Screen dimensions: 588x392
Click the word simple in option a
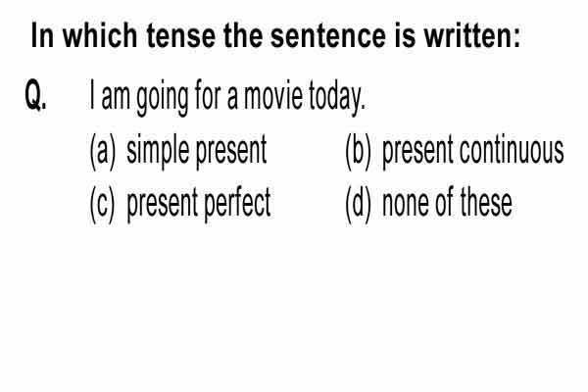coord(158,152)
